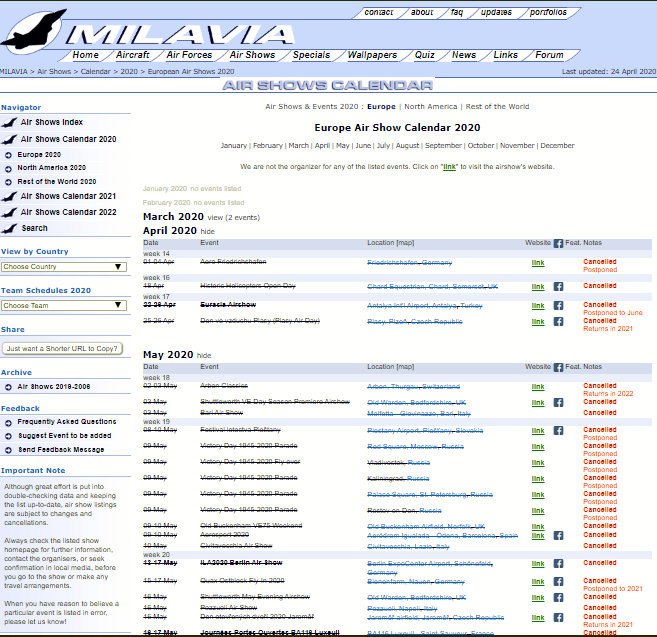
Task: Jump to December in month list
Action: (557, 145)
